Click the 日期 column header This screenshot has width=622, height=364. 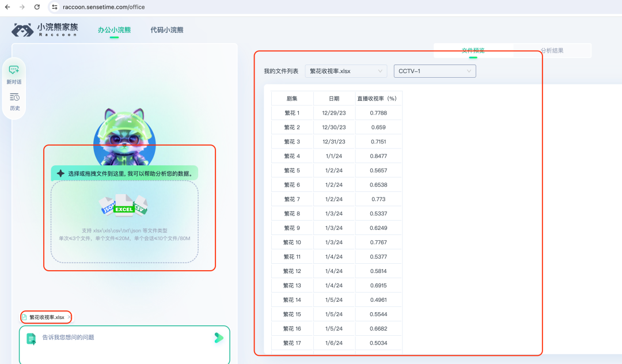[334, 98]
